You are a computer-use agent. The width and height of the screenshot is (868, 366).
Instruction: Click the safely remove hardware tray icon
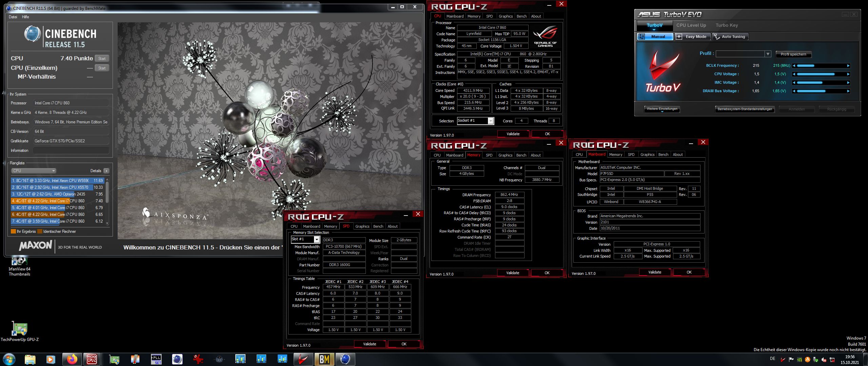click(x=815, y=360)
